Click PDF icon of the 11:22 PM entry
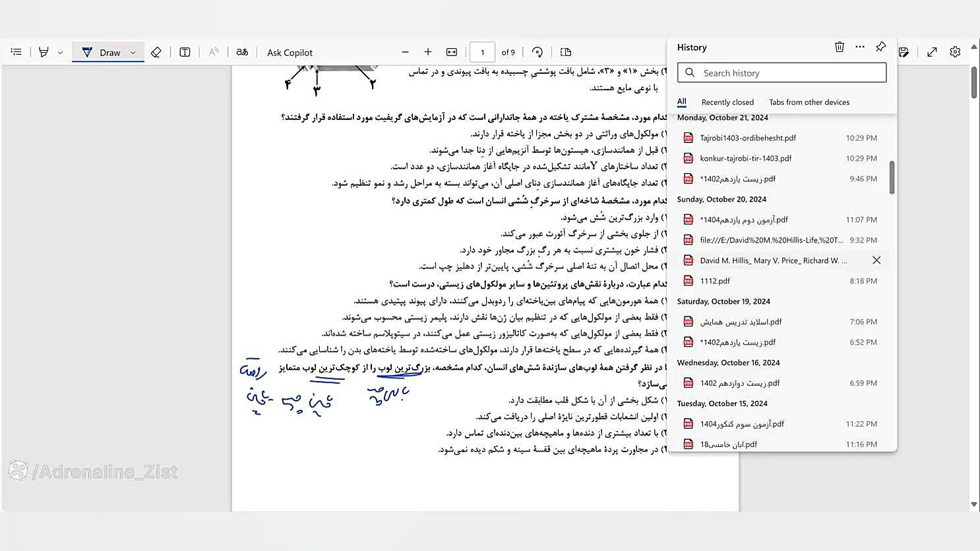The width and height of the screenshot is (980, 551). click(x=689, y=424)
